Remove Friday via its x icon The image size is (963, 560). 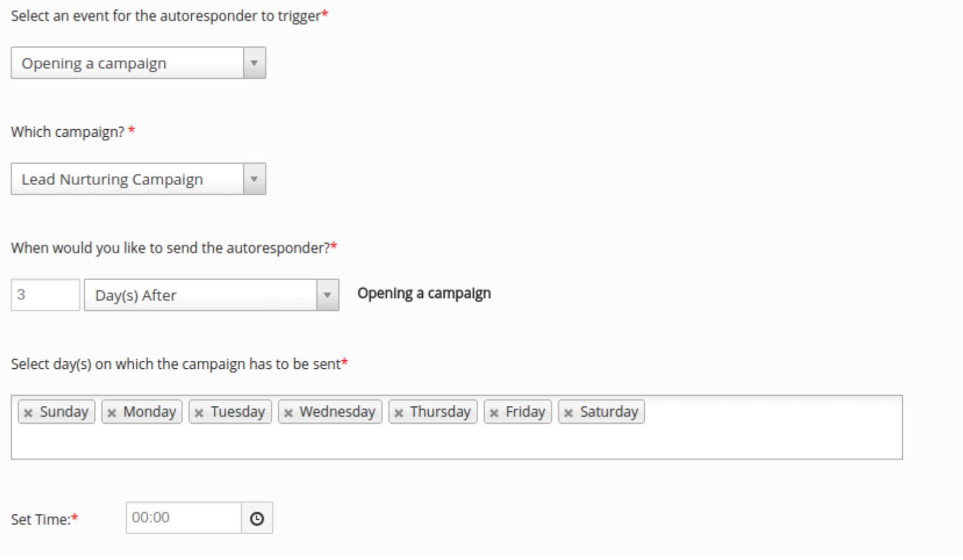(x=494, y=412)
